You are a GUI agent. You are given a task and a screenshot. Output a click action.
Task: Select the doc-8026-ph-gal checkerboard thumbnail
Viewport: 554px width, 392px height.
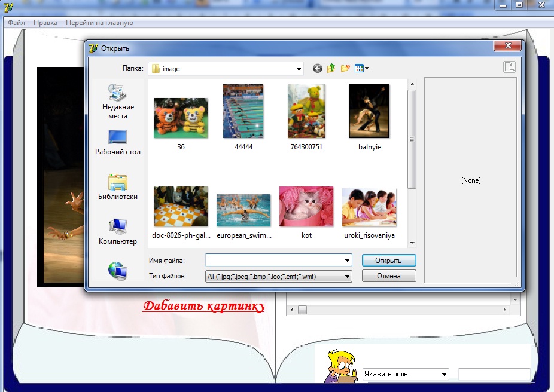point(181,206)
